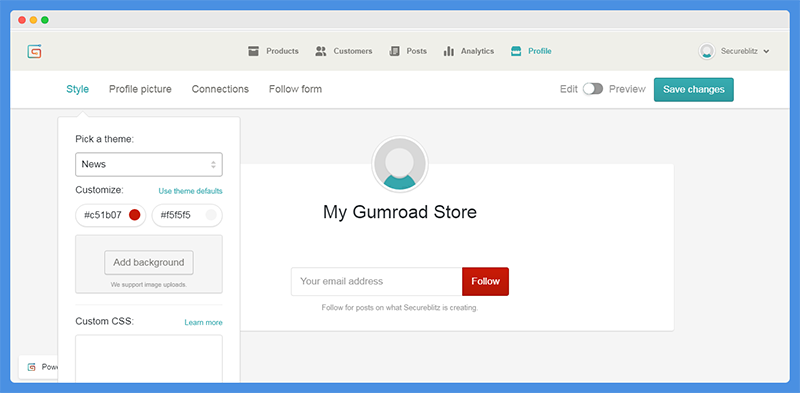Viewport: 800px width, 393px height.
Task: Open Analytics via the bar chart icon
Action: [x=448, y=51]
